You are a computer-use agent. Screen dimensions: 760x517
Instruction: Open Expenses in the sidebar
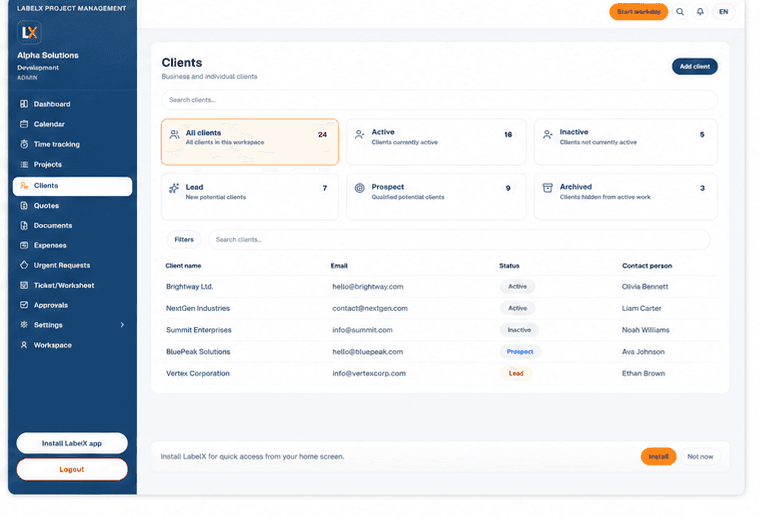pyautogui.click(x=72, y=245)
